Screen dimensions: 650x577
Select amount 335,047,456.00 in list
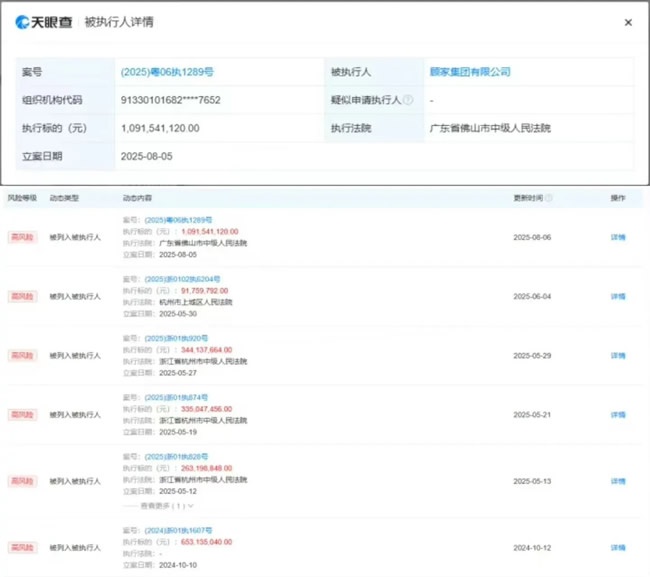click(206, 409)
